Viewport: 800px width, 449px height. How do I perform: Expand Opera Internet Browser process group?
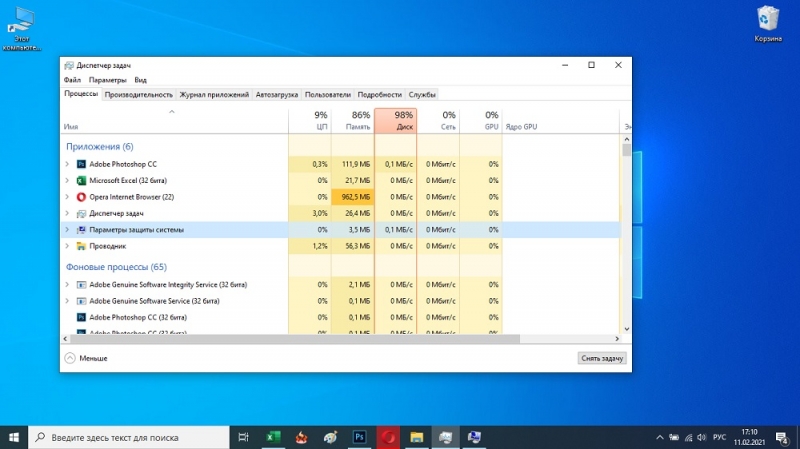click(67, 197)
